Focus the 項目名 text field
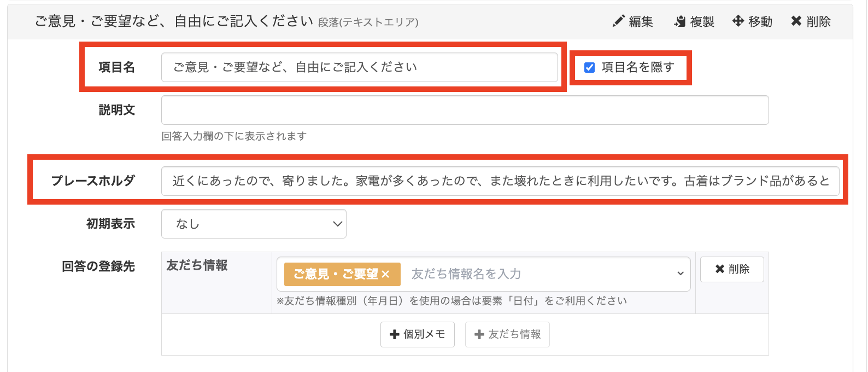The image size is (868, 372). pos(360,67)
